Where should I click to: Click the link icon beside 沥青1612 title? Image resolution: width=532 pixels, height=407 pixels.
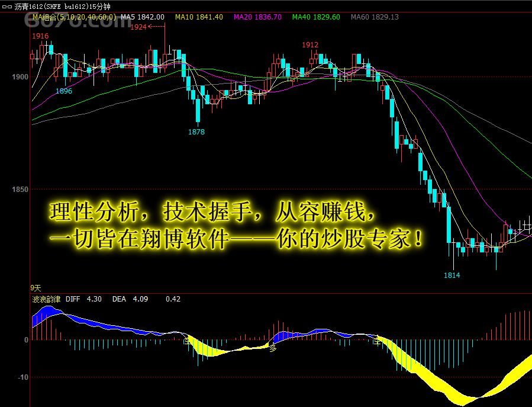(x=7, y=7)
